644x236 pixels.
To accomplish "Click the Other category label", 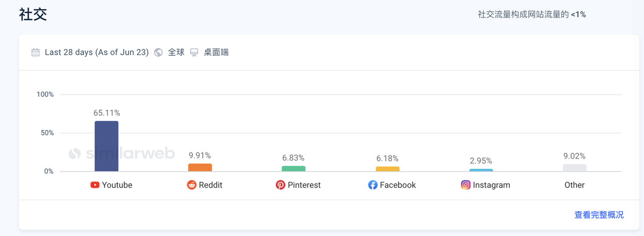I will (575, 185).
